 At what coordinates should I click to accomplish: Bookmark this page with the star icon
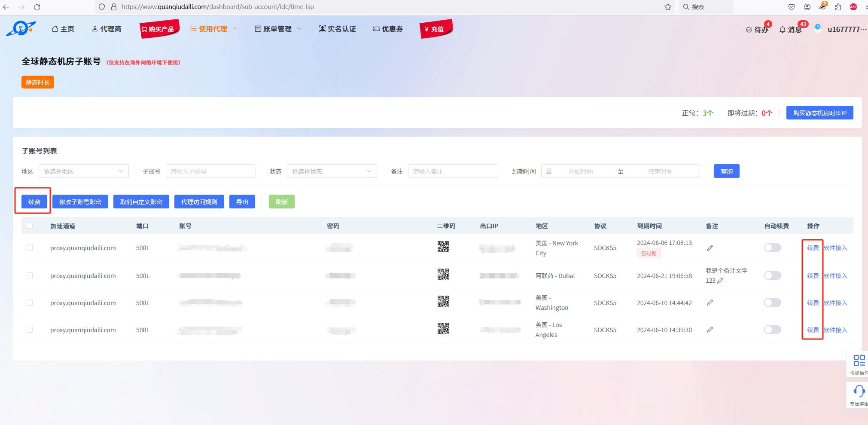click(x=667, y=7)
